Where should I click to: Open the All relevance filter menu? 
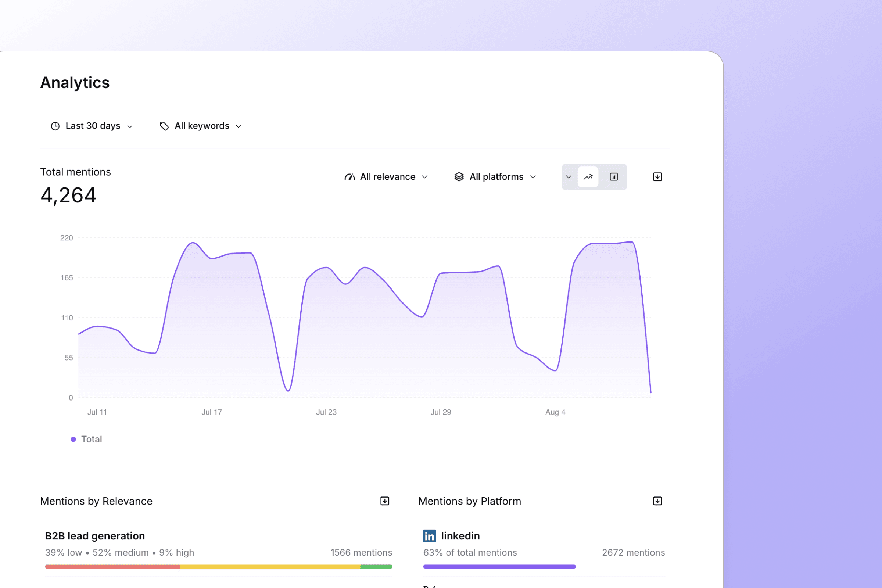[386, 177]
